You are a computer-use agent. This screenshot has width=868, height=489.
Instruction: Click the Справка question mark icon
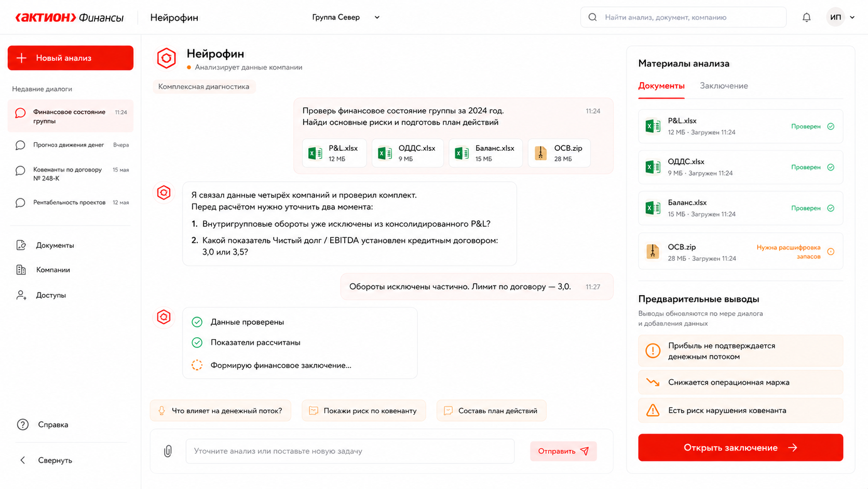point(23,425)
